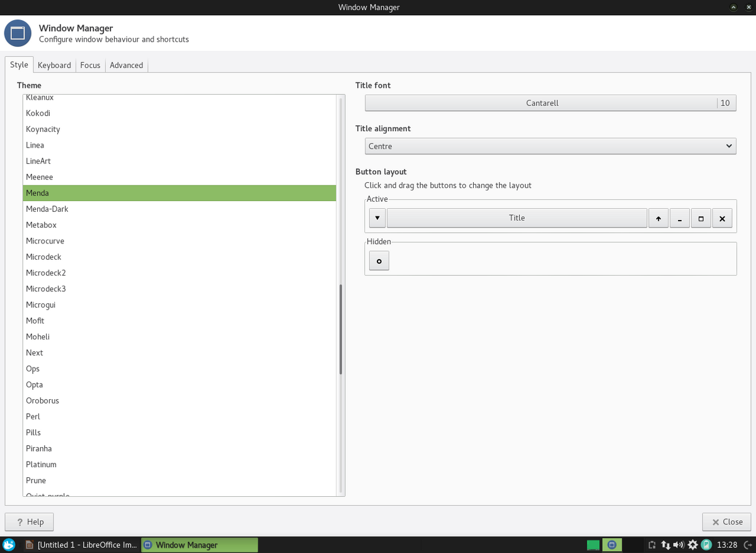
Task: Click the network traffic arrows tray icon
Action: pos(666,545)
